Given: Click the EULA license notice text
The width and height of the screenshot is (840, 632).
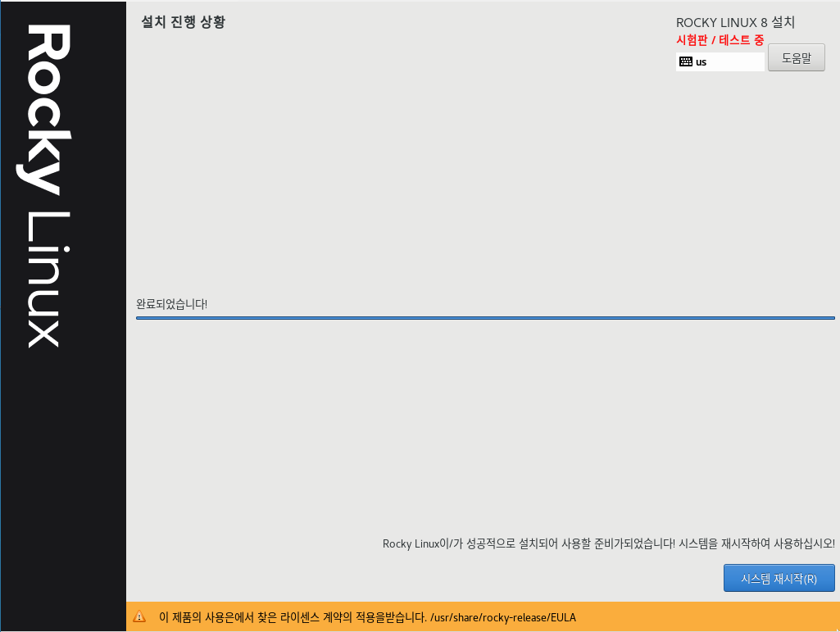Looking at the screenshot, I should click(x=367, y=617).
